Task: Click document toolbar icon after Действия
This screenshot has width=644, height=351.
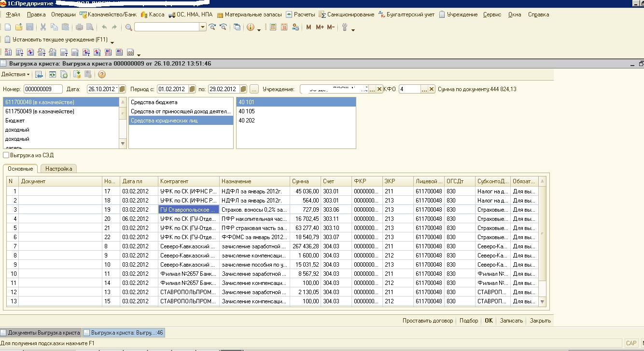Action: (39, 74)
